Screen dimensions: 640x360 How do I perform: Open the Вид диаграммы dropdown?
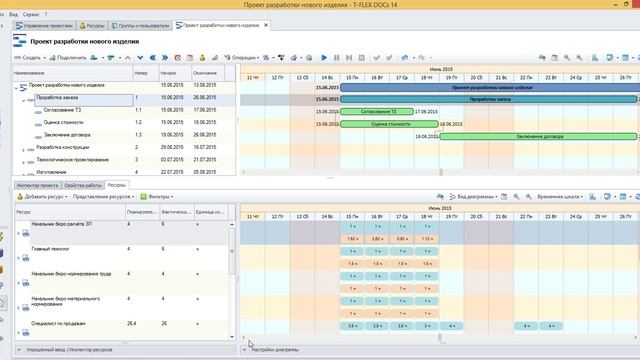coord(473,197)
